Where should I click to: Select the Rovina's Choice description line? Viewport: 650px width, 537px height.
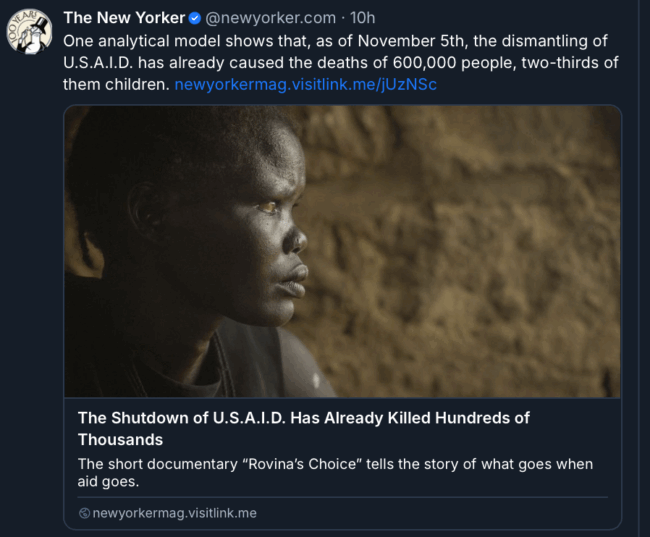(x=335, y=464)
